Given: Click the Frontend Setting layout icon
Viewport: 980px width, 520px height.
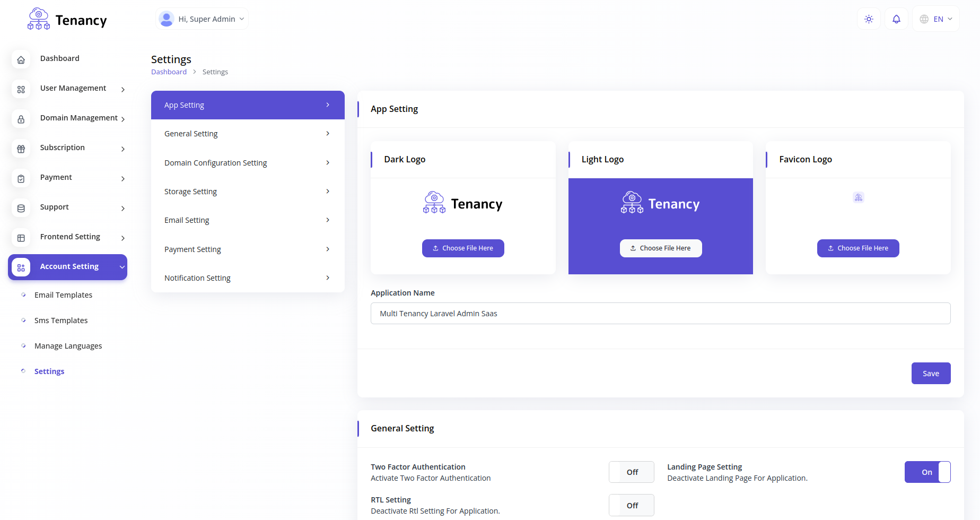Looking at the screenshot, I should 21,238.
